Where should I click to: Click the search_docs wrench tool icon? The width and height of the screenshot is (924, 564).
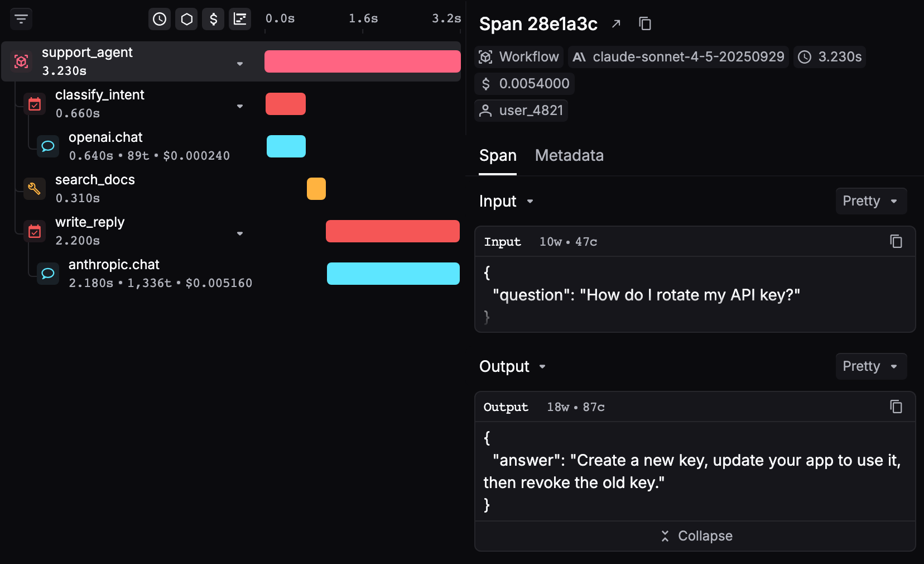pos(35,189)
